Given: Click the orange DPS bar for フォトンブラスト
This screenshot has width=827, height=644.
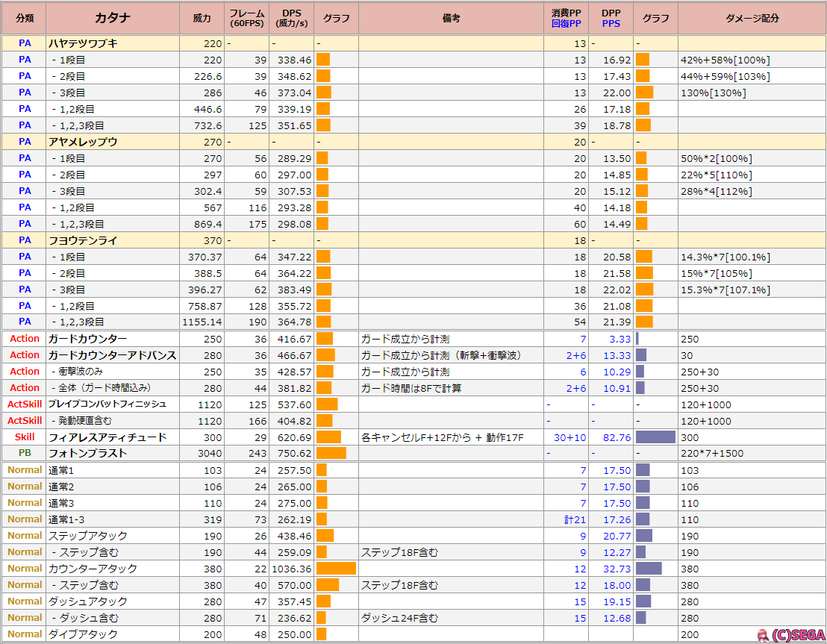Looking at the screenshot, I should pos(331,454).
